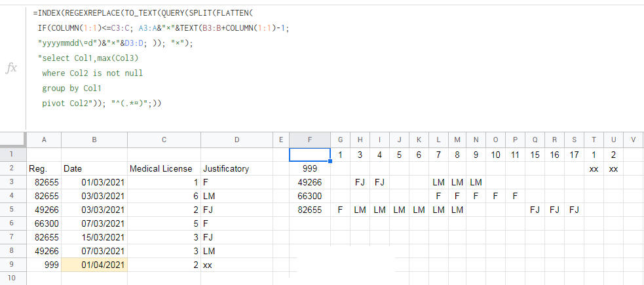Select the highlighted cell 01/04/2021

[x=94, y=265]
